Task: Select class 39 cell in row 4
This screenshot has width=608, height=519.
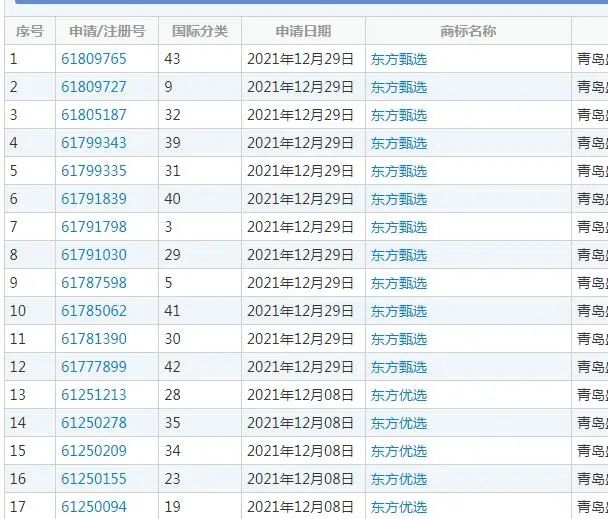Action: point(200,143)
